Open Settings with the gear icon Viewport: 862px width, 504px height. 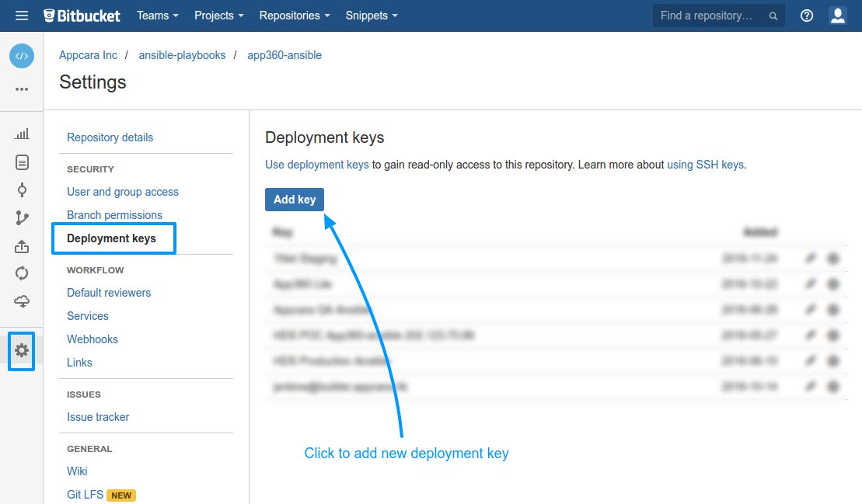(22, 350)
